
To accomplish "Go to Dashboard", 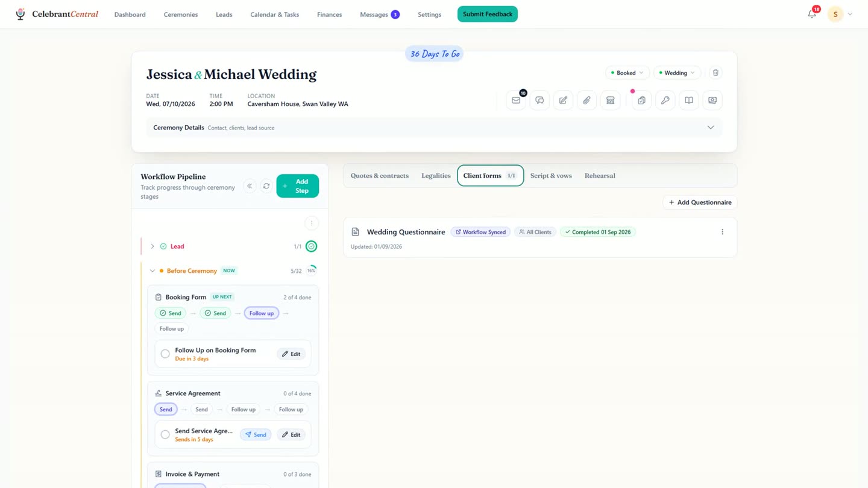I will [130, 14].
